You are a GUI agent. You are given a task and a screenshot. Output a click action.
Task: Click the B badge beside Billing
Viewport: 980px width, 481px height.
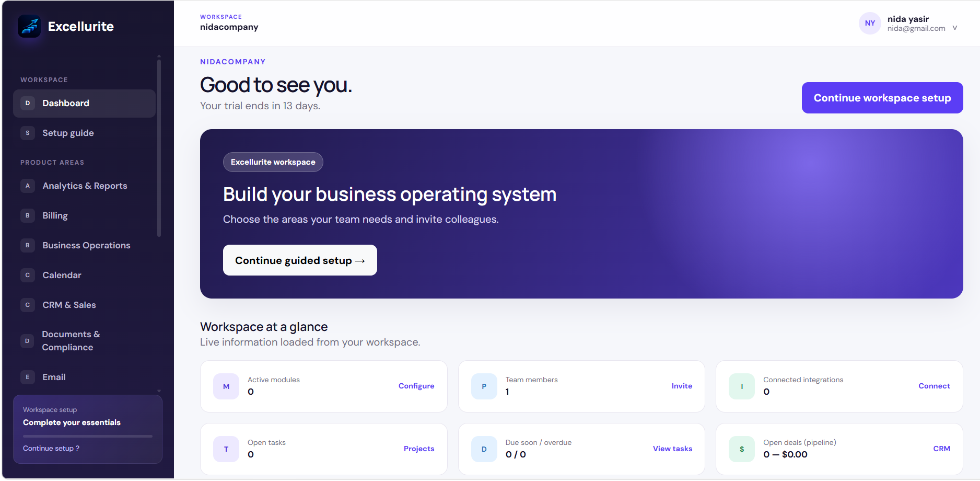click(x=28, y=215)
